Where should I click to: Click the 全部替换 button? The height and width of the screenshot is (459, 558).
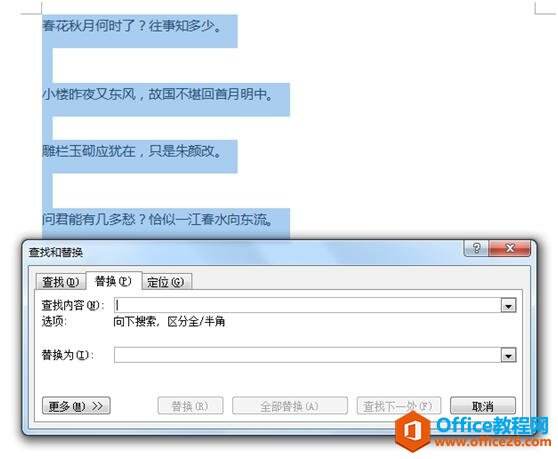click(x=290, y=406)
